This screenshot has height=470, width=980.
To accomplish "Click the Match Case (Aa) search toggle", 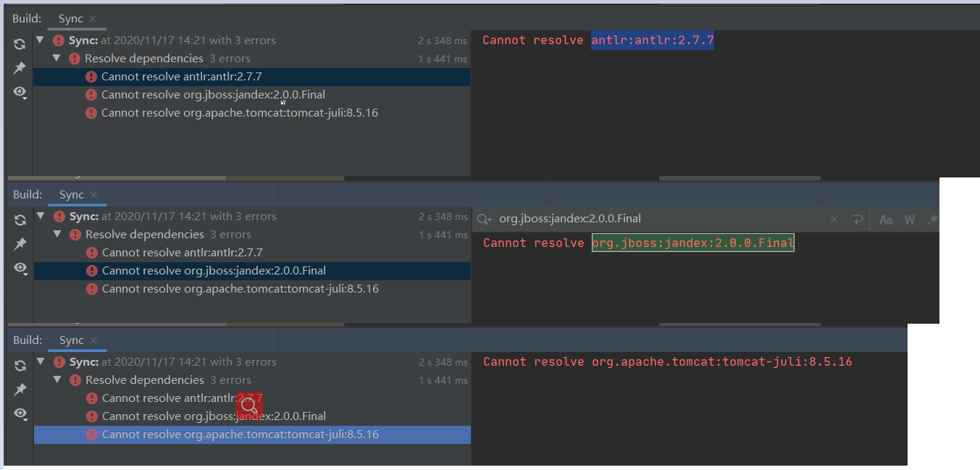I will 885,219.
